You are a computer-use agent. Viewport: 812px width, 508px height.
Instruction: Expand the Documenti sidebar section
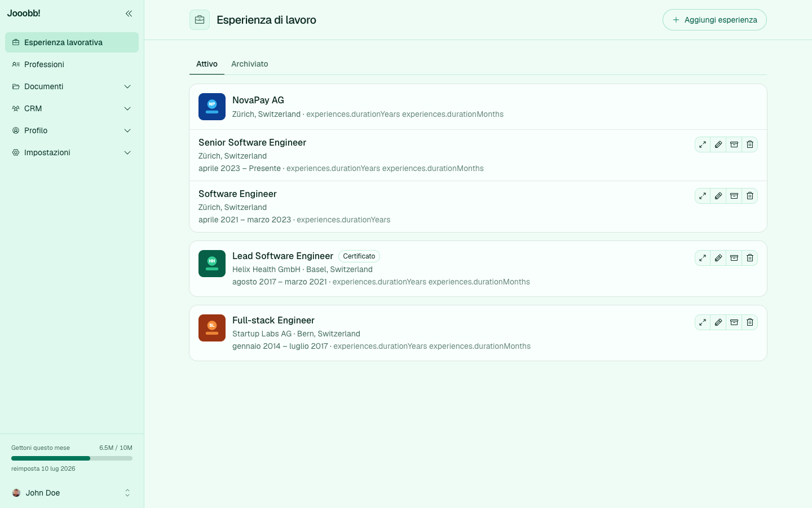pyautogui.click(x=72, y=86)
